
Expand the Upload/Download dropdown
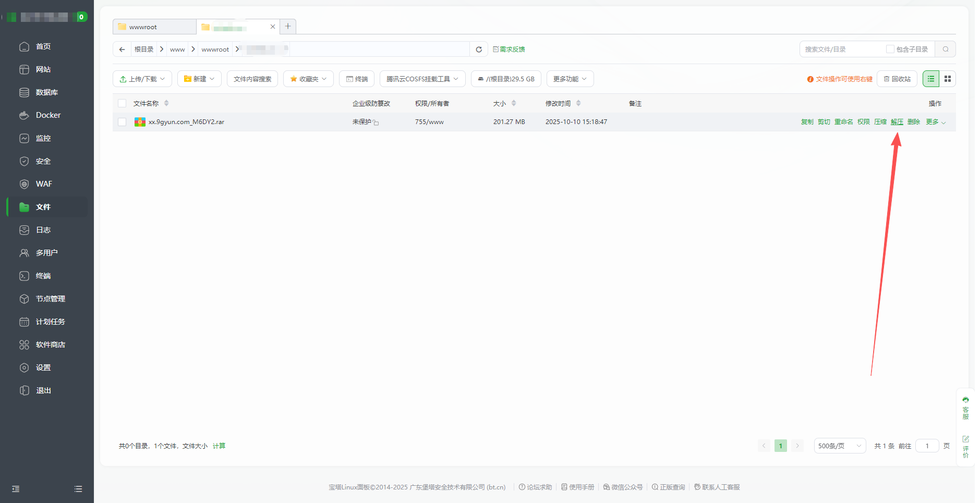[x=142, y=79]
